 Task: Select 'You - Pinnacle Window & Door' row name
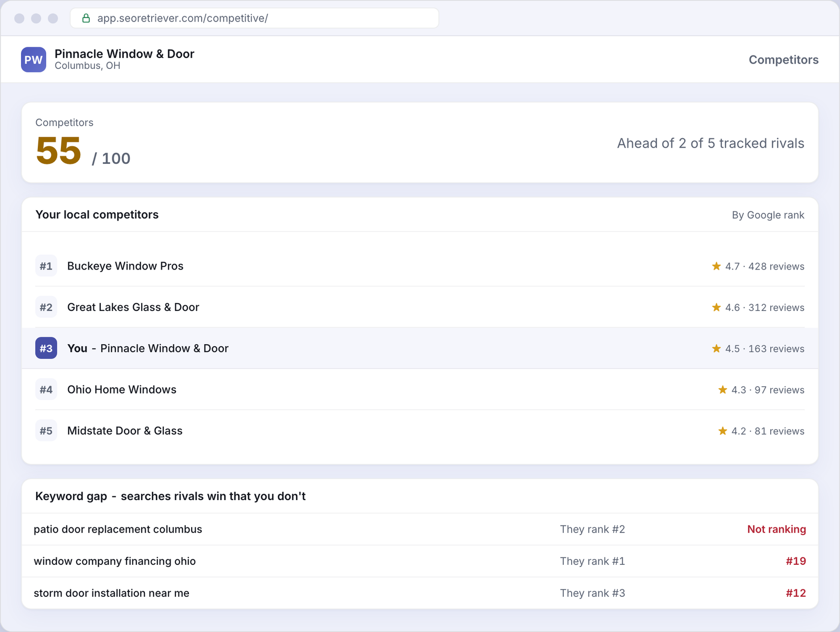coord(148,348)
